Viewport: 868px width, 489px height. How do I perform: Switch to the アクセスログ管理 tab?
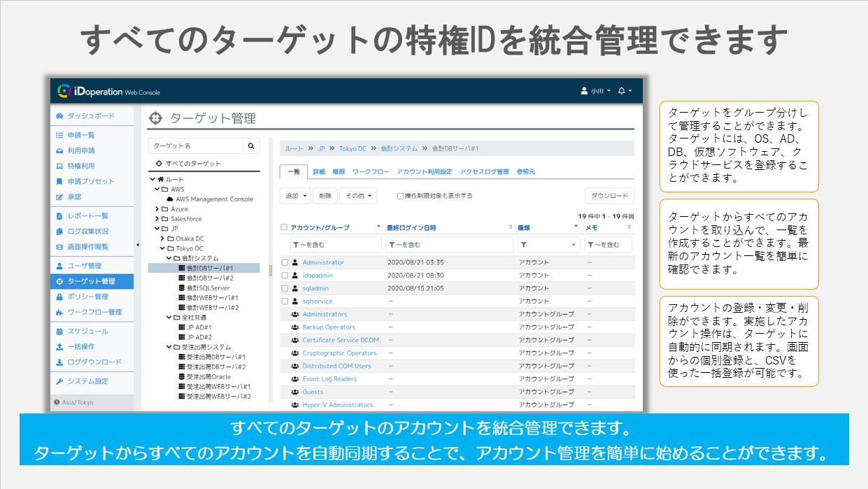484,171
